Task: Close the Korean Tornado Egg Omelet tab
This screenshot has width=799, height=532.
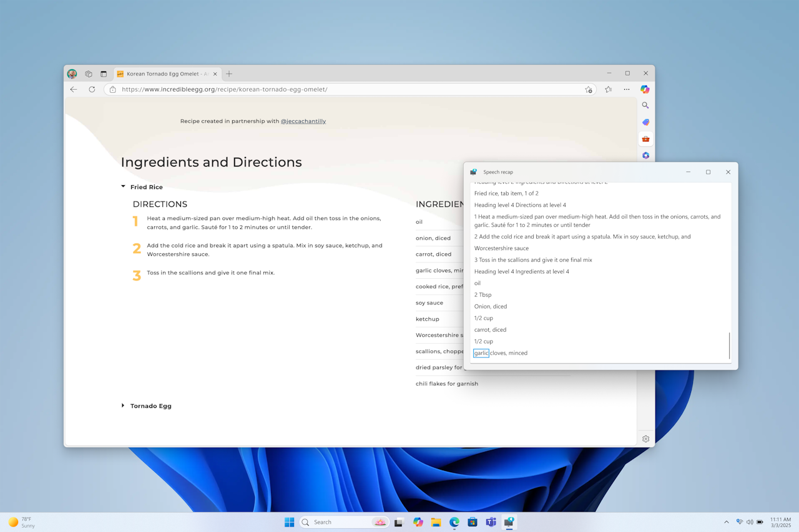Action: (x=214, y=74)
